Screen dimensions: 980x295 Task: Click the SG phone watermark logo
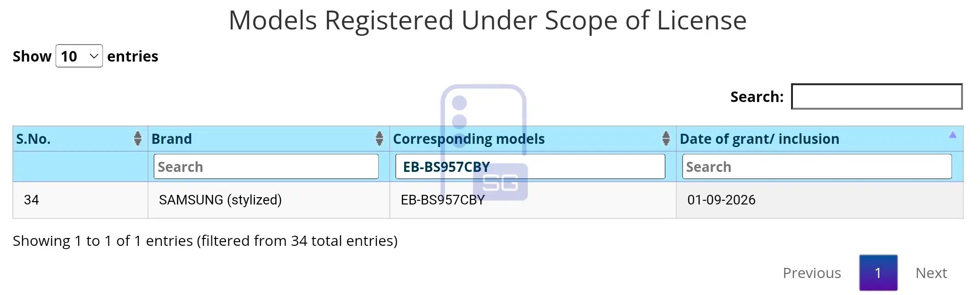[x=484, y=142]
